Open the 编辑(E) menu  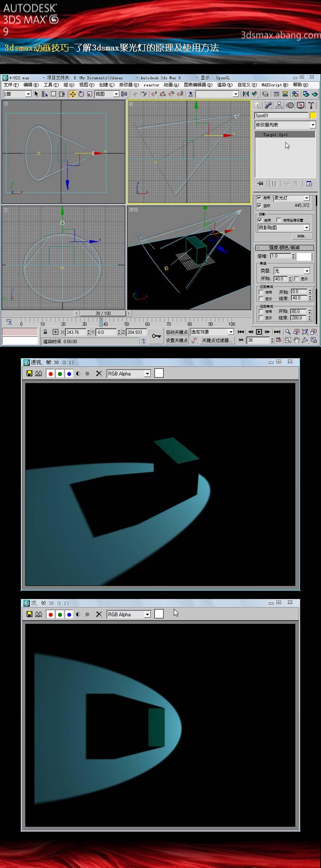[31, 85]
